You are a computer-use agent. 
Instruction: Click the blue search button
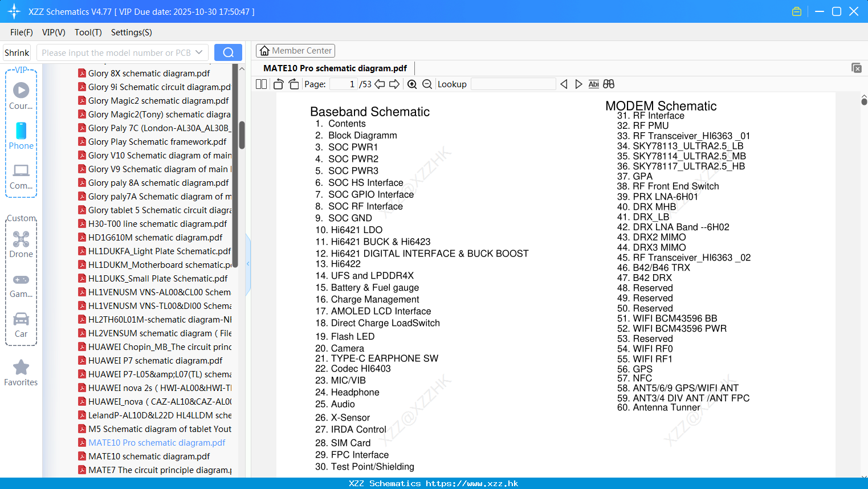point(228,52)
